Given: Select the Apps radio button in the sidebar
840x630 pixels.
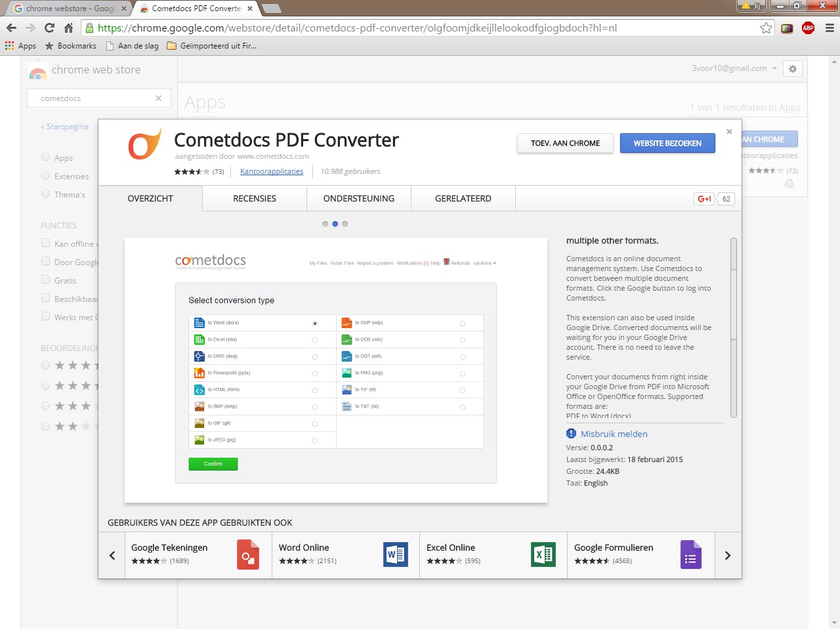Looking at the screenshot, I should (45, 157).
